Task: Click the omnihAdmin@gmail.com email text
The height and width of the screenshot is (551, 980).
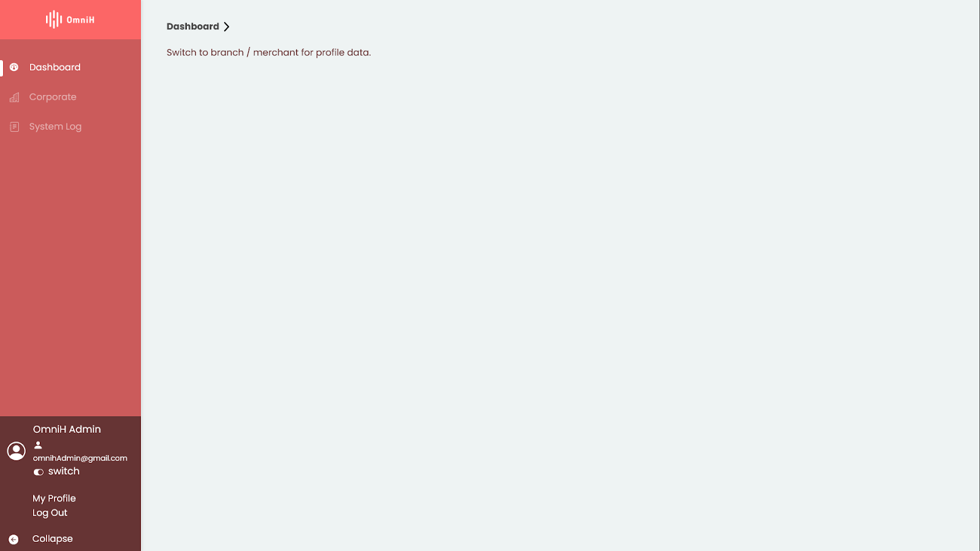Action: pos(80,458)
